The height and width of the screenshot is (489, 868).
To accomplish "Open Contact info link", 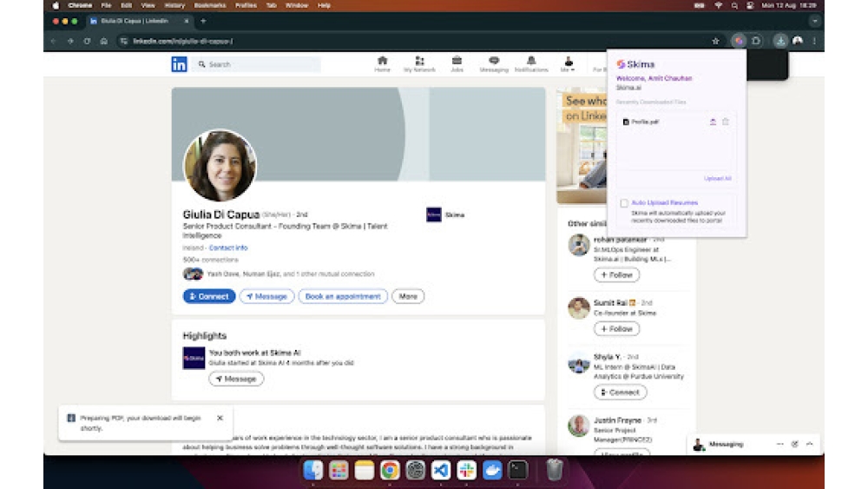I will click(228, 248).
